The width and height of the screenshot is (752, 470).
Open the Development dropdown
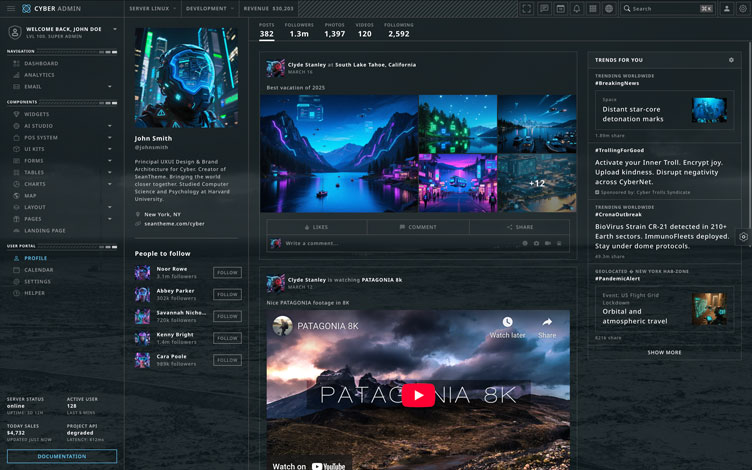(210, 8)
